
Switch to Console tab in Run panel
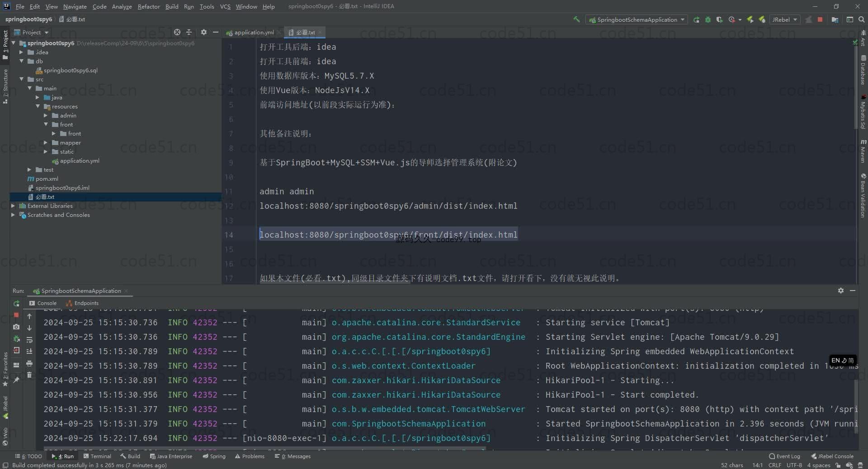pyautogui.click(x=43, y=303)
